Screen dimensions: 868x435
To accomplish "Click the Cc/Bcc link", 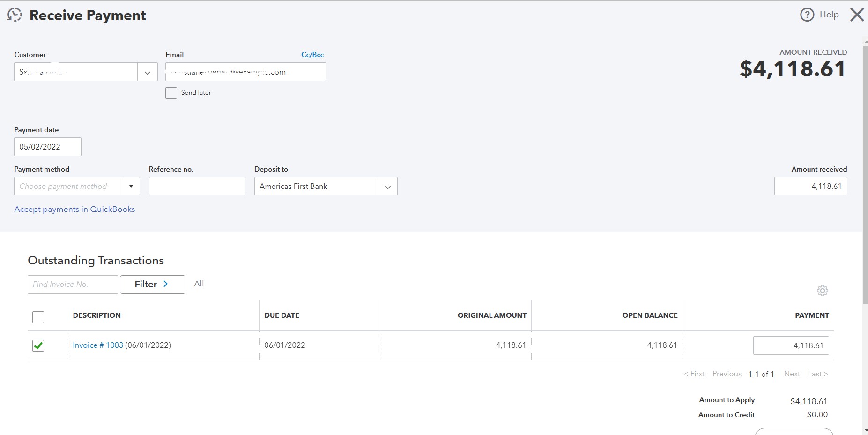I will point(312,55).
